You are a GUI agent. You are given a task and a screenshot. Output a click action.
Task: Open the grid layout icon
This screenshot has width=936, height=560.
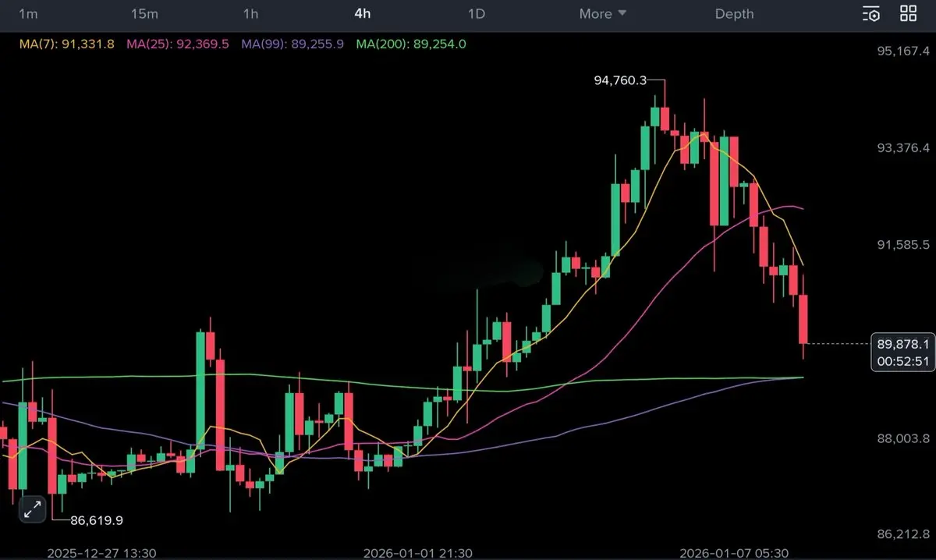click(x=909, y=13)
